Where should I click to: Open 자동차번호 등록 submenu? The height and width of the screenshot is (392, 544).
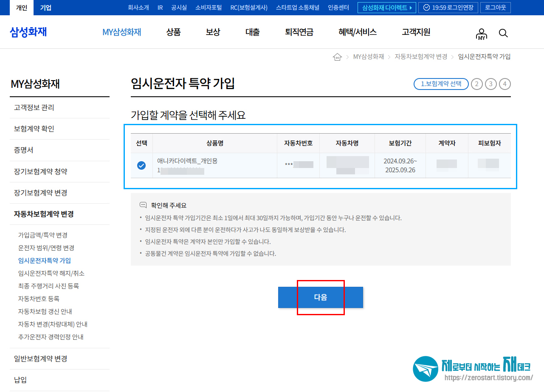coord(39,299)
